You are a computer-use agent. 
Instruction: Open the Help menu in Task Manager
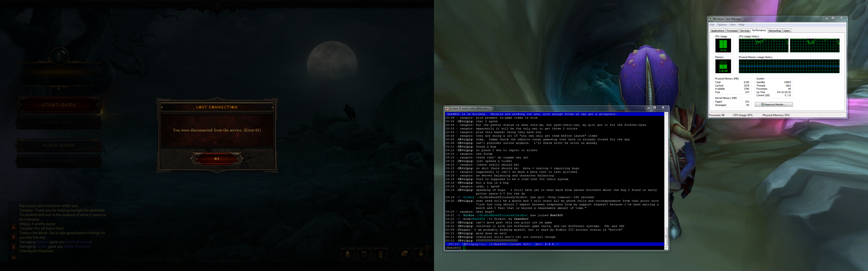[x=741, y=25]
